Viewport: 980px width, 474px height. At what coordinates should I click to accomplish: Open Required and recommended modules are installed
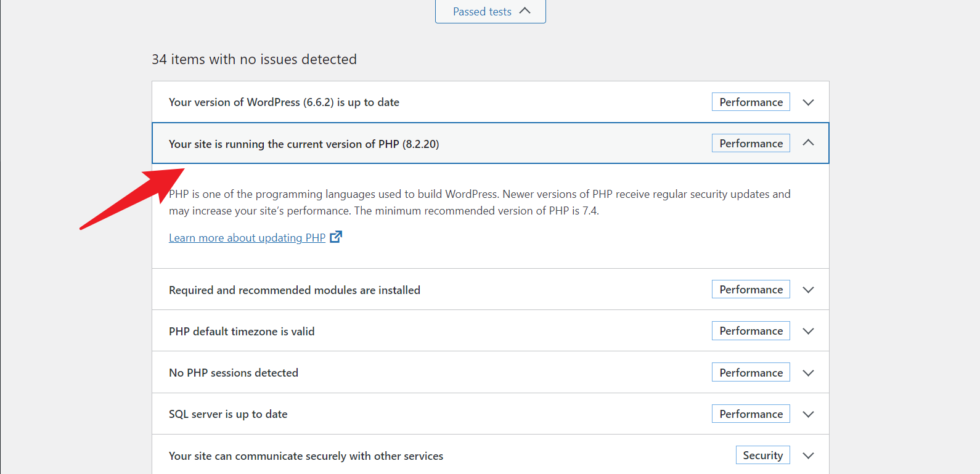[x=295, y=290]
